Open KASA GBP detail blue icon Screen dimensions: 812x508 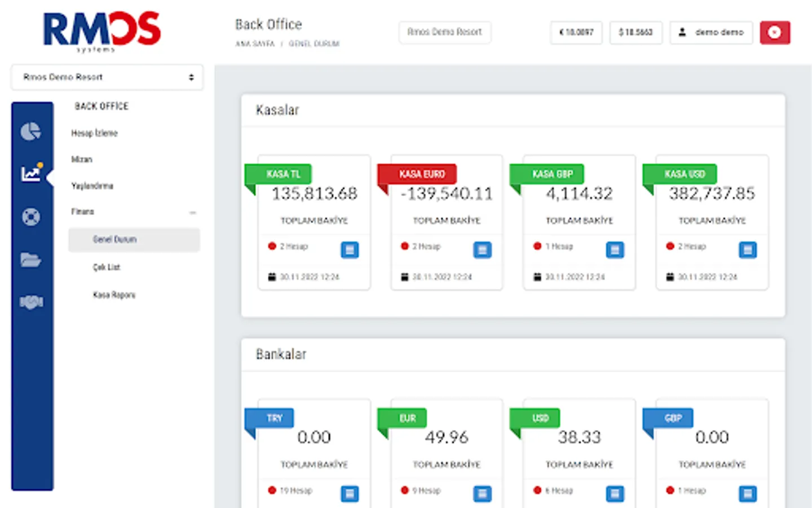click(615, 249)
